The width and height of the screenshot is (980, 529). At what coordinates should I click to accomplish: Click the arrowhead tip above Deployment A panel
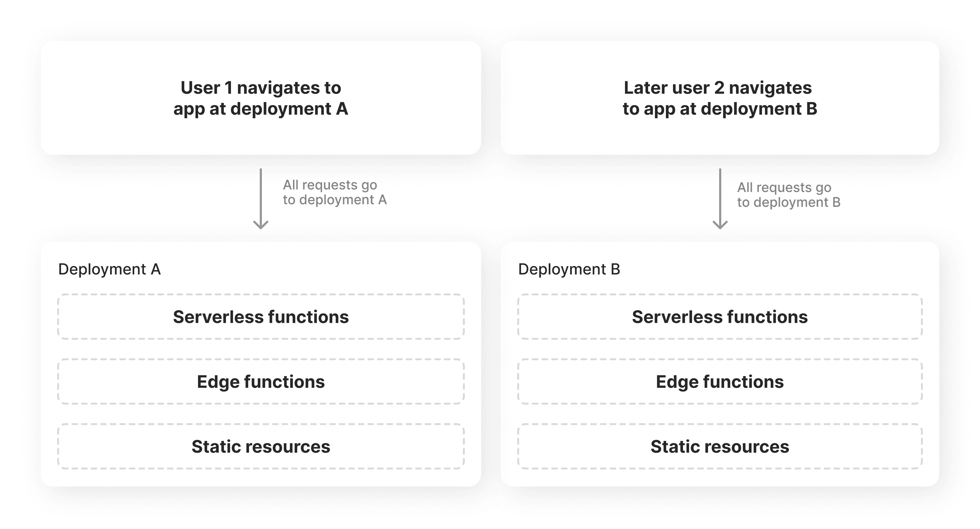261,227
